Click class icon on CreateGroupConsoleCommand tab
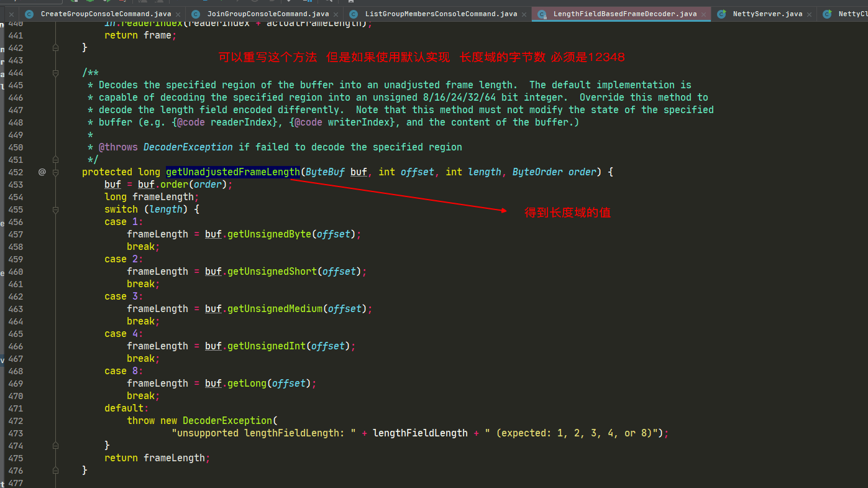 [29, 14]
